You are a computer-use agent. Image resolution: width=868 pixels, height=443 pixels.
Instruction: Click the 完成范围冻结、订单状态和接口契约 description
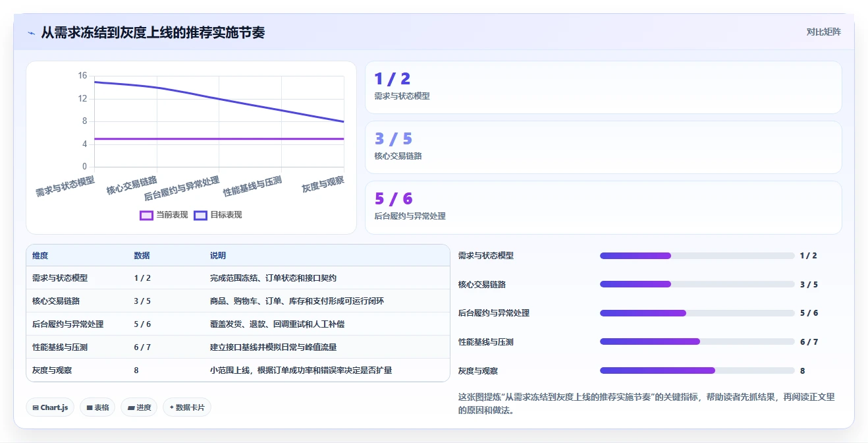(x=273, y=278)
